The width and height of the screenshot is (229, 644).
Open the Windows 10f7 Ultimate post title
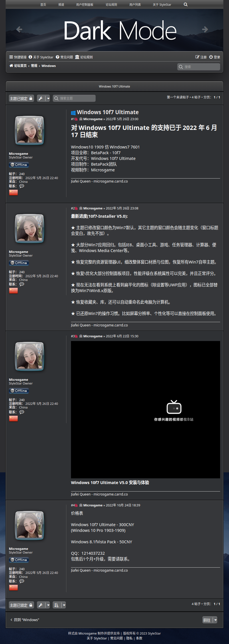(108, 112)
